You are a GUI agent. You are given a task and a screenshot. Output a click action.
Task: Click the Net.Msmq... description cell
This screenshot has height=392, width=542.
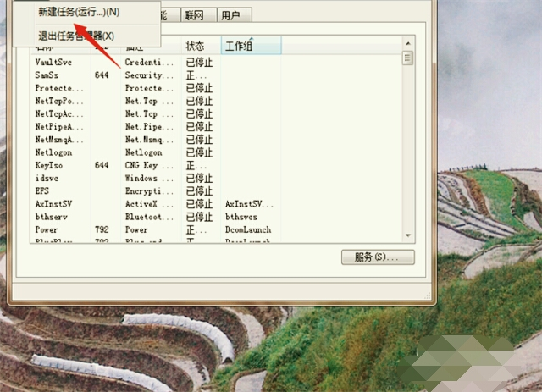[x=149, y=140]
